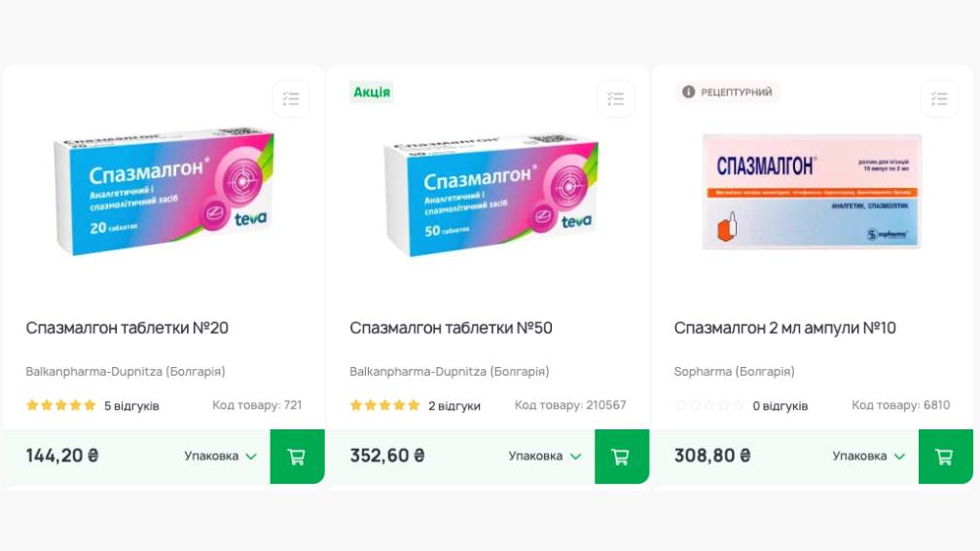
Task: Add Спазмалгон №20 to comparison list
Action: (291, 99)
